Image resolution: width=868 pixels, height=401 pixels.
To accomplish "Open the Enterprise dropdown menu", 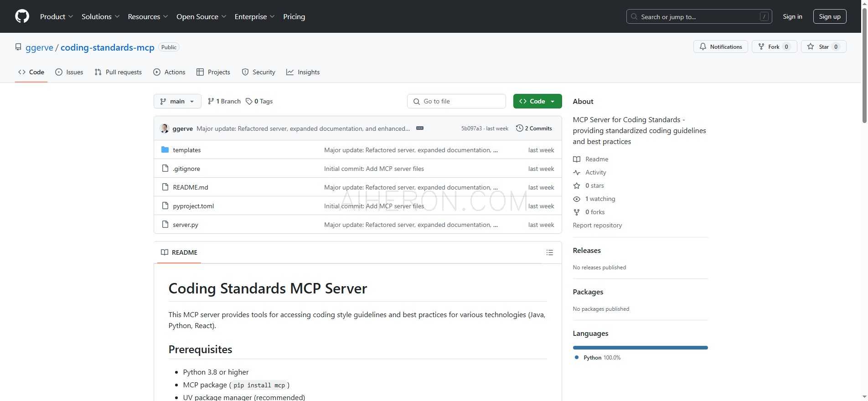I will point(254,16).
